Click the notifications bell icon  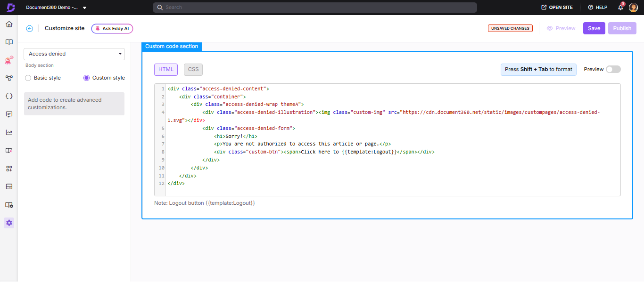[x=620, y=8]
